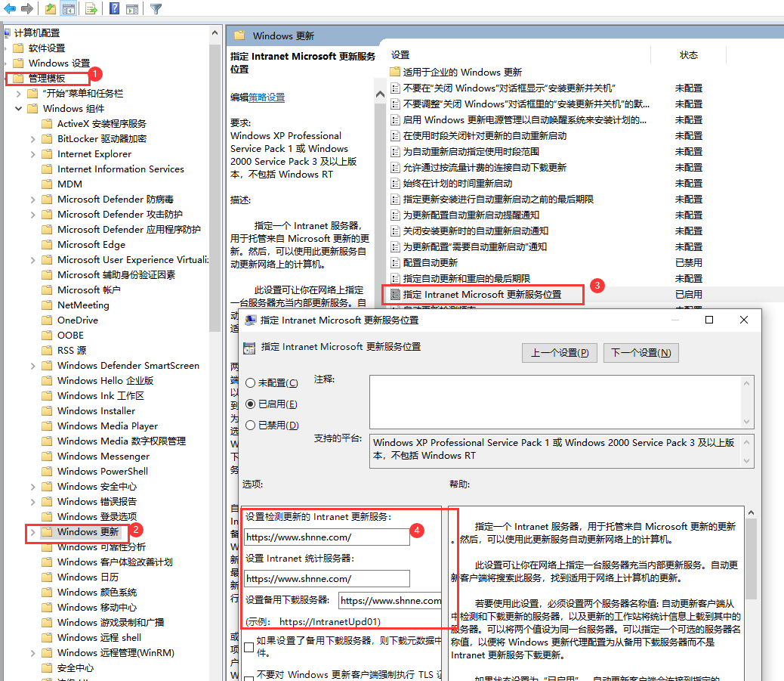Image resolution: width=784 pixels, height=681 pixels.
Task: Click the folder icon beside Windows 设置
Action: tap(18, 63)
